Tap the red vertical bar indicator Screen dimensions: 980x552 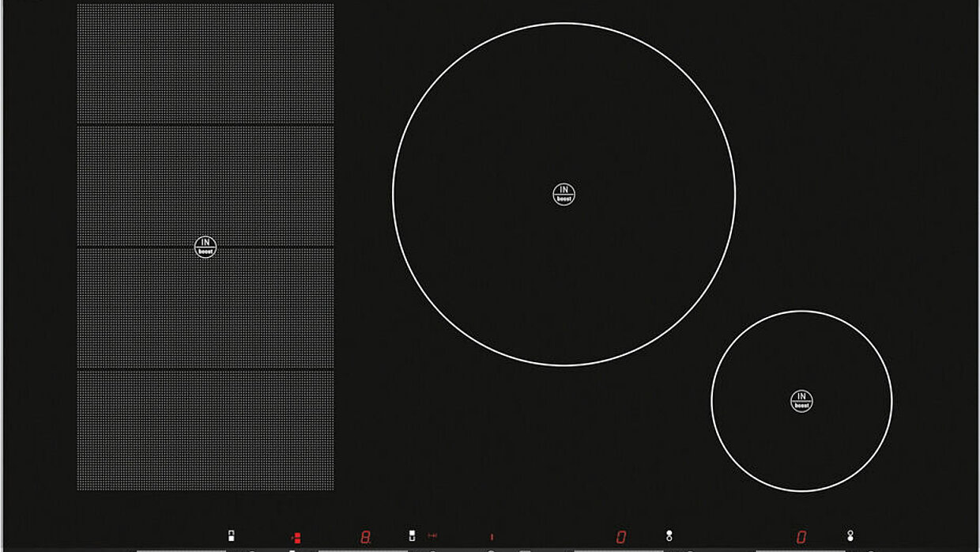(x=492, y=537)
